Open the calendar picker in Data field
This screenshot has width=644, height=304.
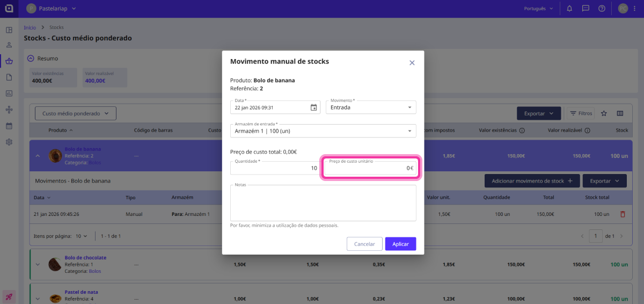click(314, 107)
